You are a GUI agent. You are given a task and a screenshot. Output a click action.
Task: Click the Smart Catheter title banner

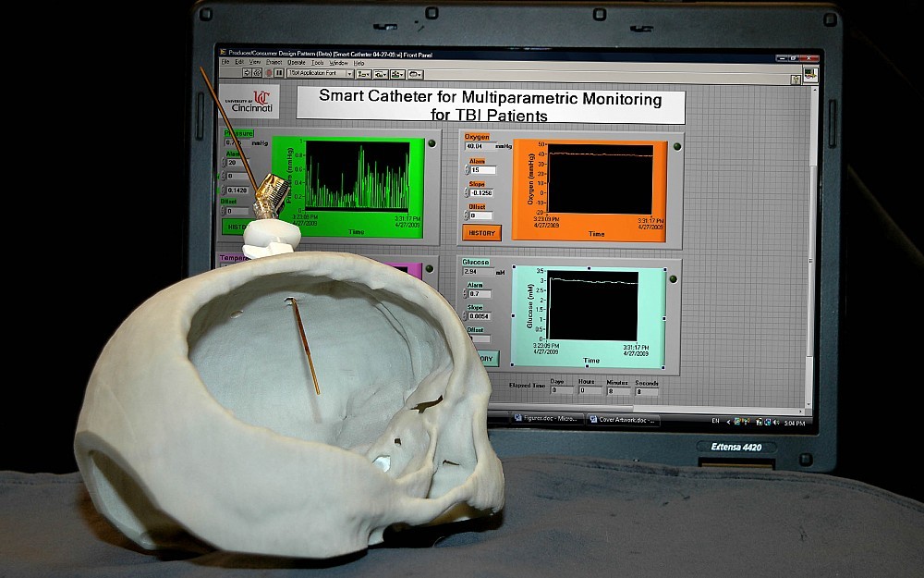coord(491,105)
